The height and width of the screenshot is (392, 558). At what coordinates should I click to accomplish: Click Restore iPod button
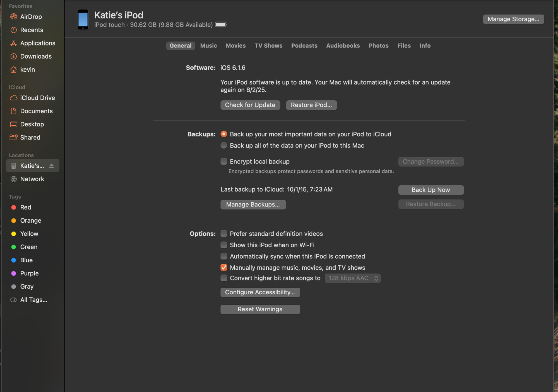(x=311, y=105)
